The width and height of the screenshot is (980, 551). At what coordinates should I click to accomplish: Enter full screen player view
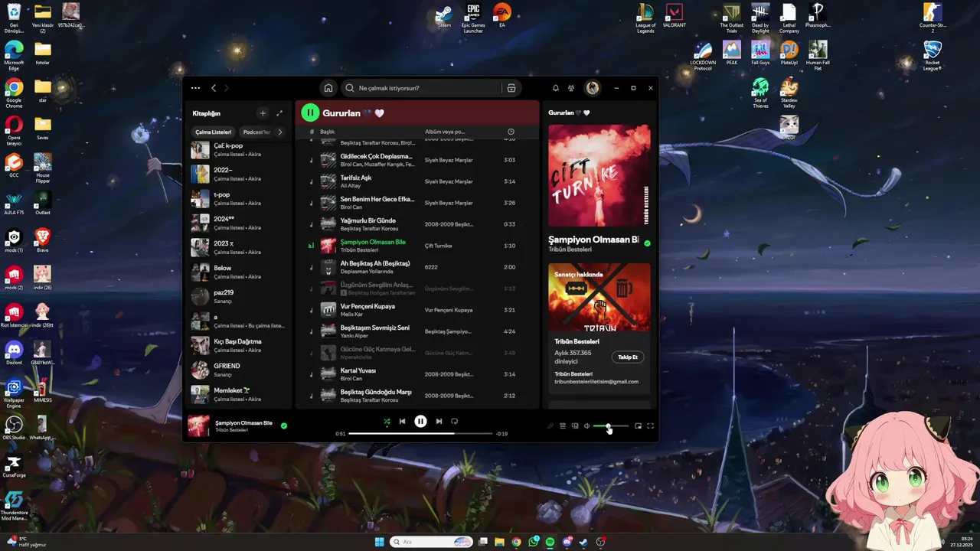[651, 426]
